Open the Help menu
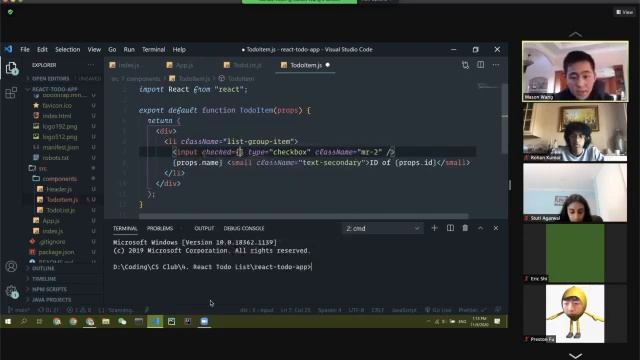640x360 pixels. pyautogui.click(x=179, y=49)
